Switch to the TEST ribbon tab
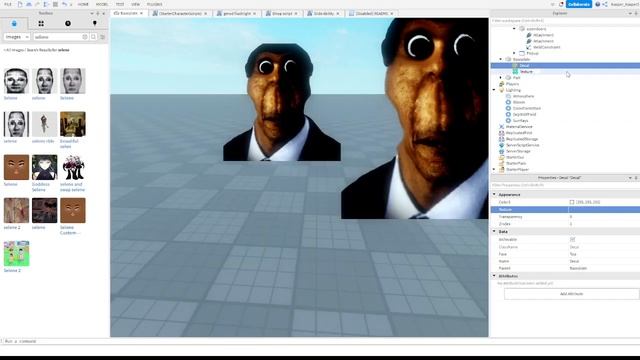 pos(120,4)
